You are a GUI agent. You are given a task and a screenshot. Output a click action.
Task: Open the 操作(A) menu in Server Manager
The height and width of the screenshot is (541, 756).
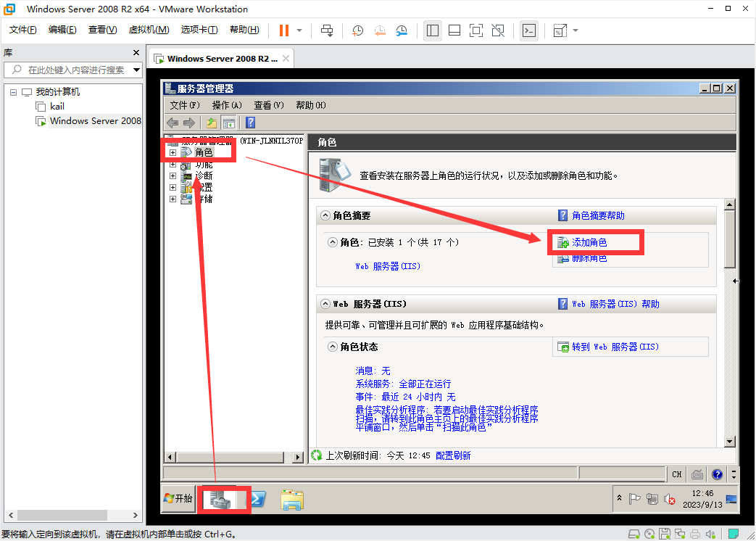226,105
